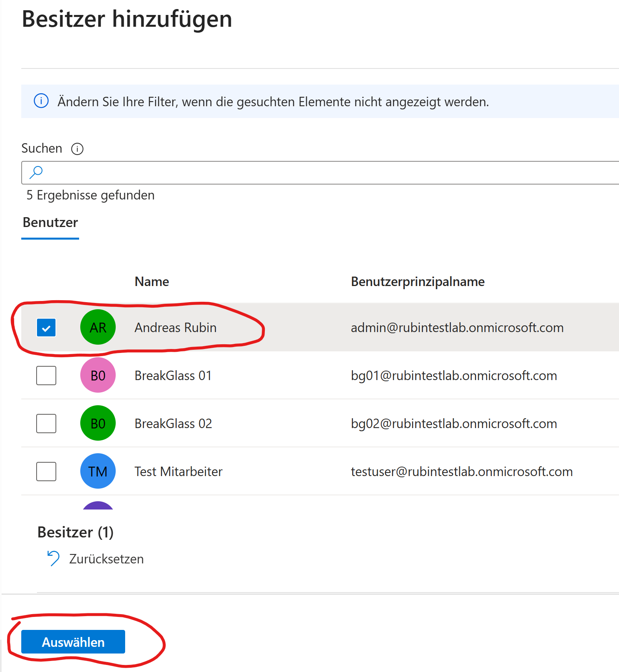619x672 pixels.
Task: Click the partially visible purple avatar
Action: point(98,506)
